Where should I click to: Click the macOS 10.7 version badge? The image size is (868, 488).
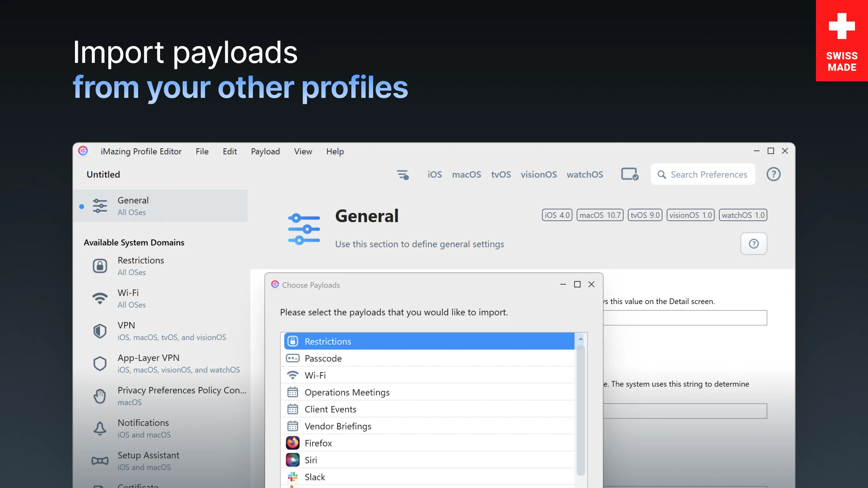[600, 215]
